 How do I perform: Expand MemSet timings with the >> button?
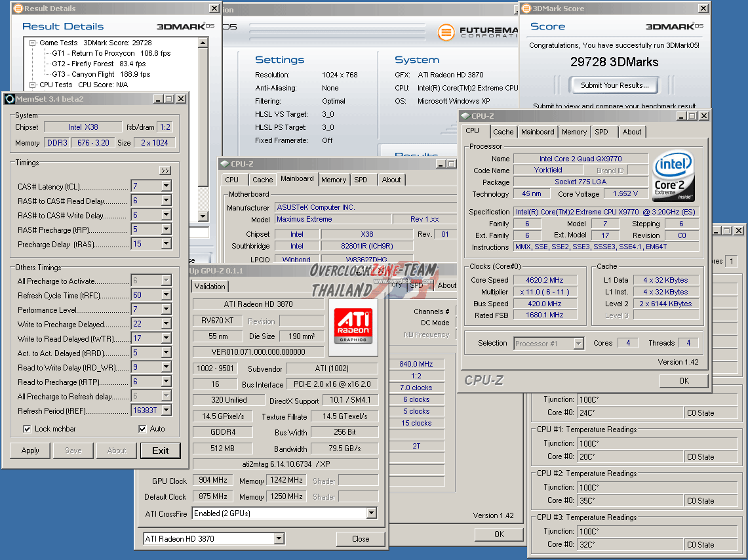click(x=165, y=170)
